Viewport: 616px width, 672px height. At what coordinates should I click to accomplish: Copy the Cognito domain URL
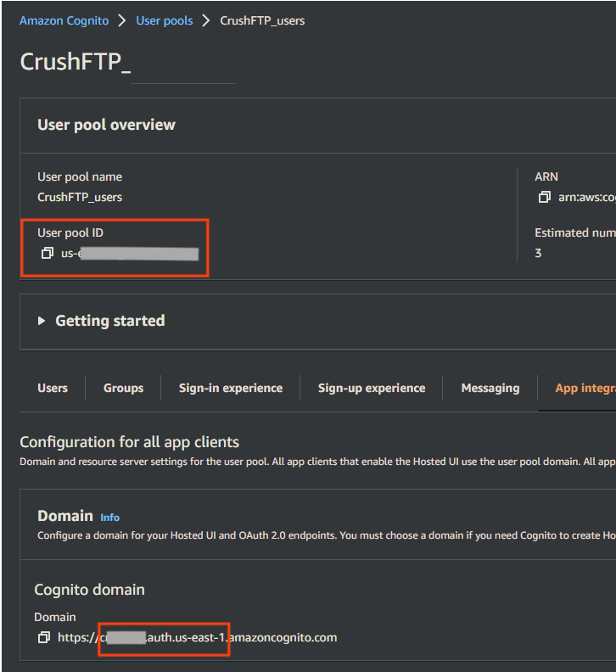tap(44, 637)
